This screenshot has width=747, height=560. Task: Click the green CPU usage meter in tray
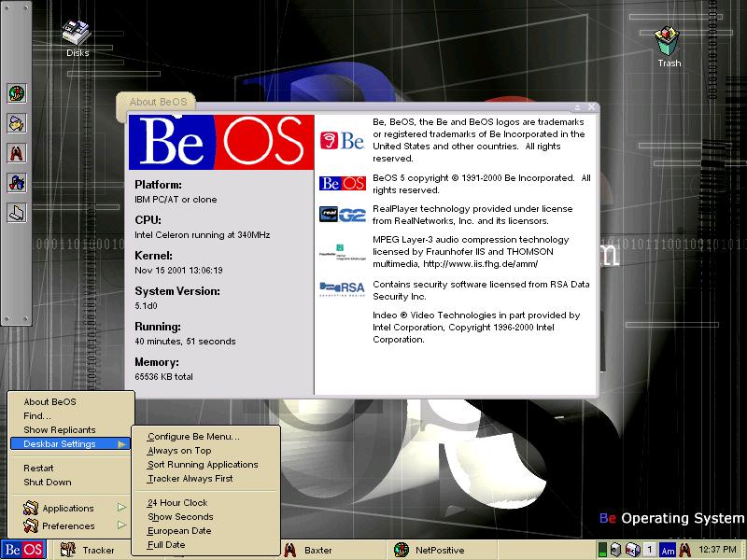coord(603,550)
